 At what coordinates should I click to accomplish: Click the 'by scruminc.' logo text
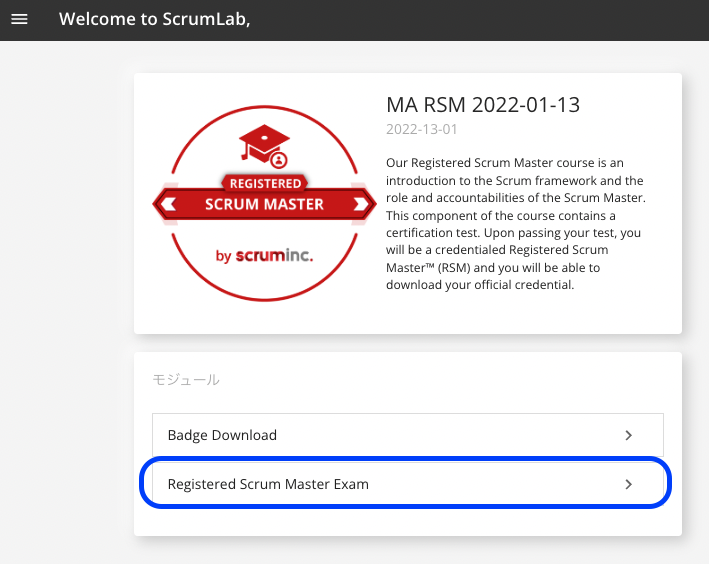265,256
